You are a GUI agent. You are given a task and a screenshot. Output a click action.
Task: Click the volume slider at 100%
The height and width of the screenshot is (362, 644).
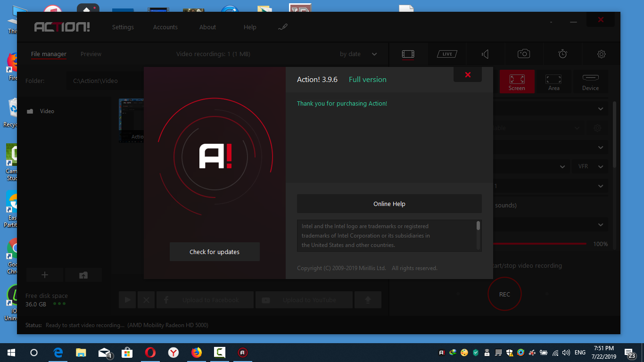coord(540,244)
